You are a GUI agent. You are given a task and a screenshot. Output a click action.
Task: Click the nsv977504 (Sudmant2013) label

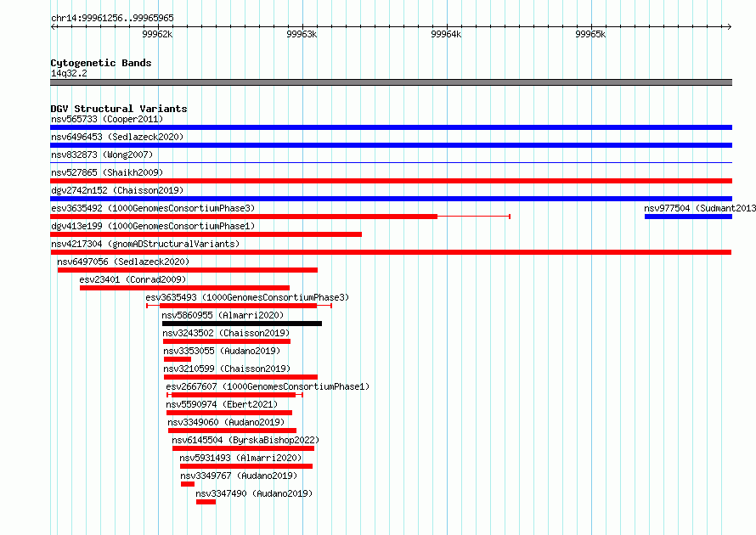click(x=700, y=208)
